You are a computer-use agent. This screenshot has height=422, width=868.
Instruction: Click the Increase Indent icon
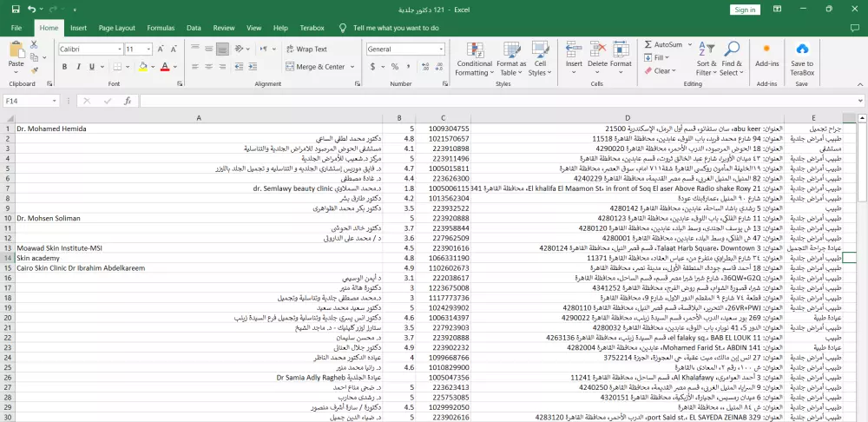(253, 67)
